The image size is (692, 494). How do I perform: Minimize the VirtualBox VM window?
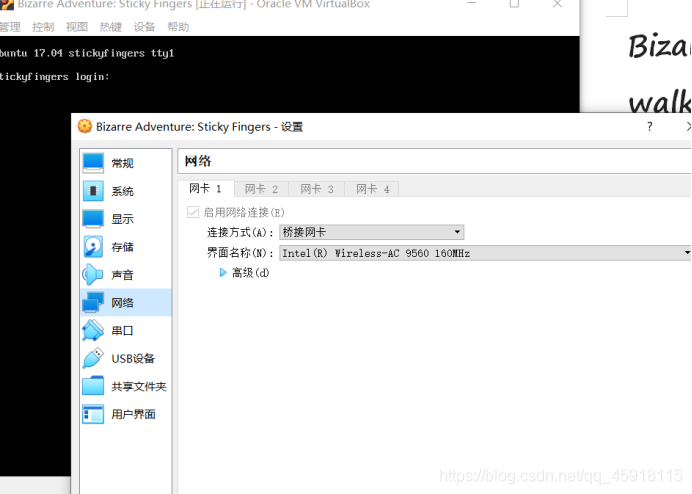click(471, 4)
